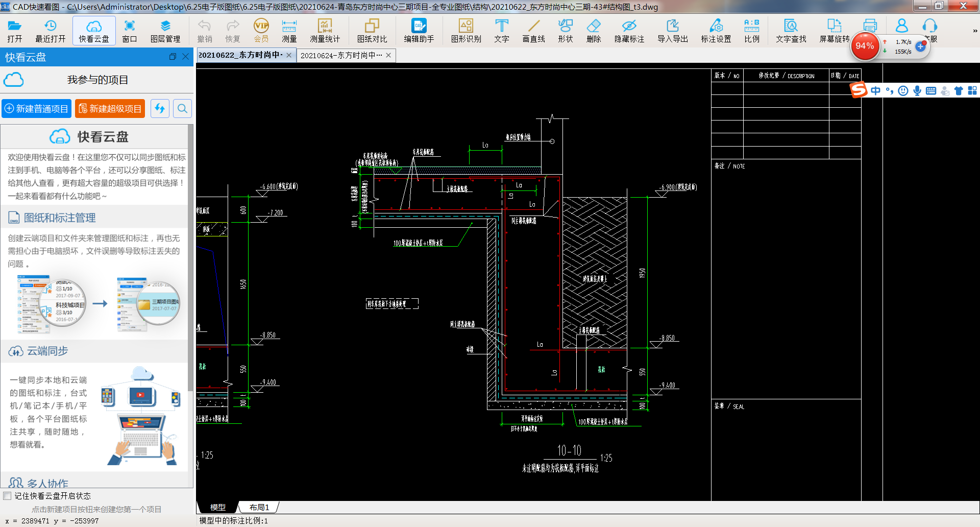980x527 pixels.
Task: Switch to tab 20210622_东方时尚中
Action: [240, 55]
